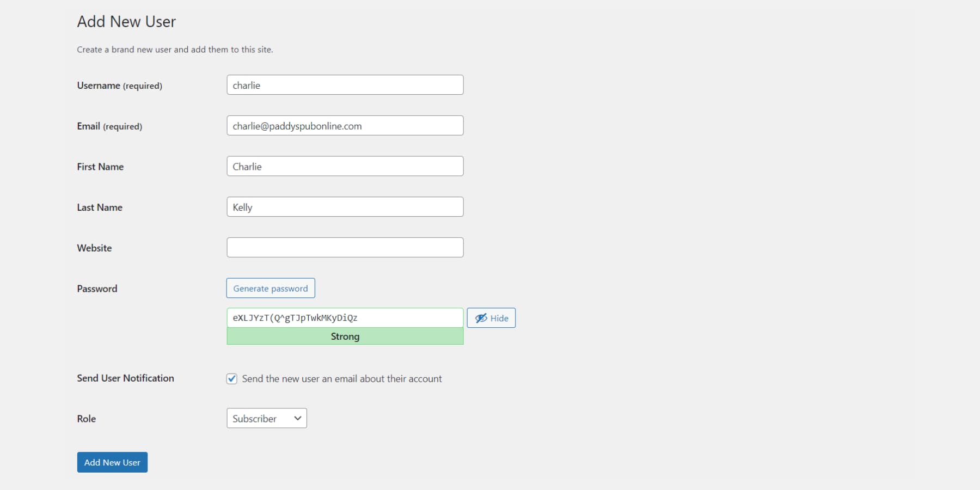
Task: Uncheck "Send the new user an email about their account"
Action: tap(231, 378)
